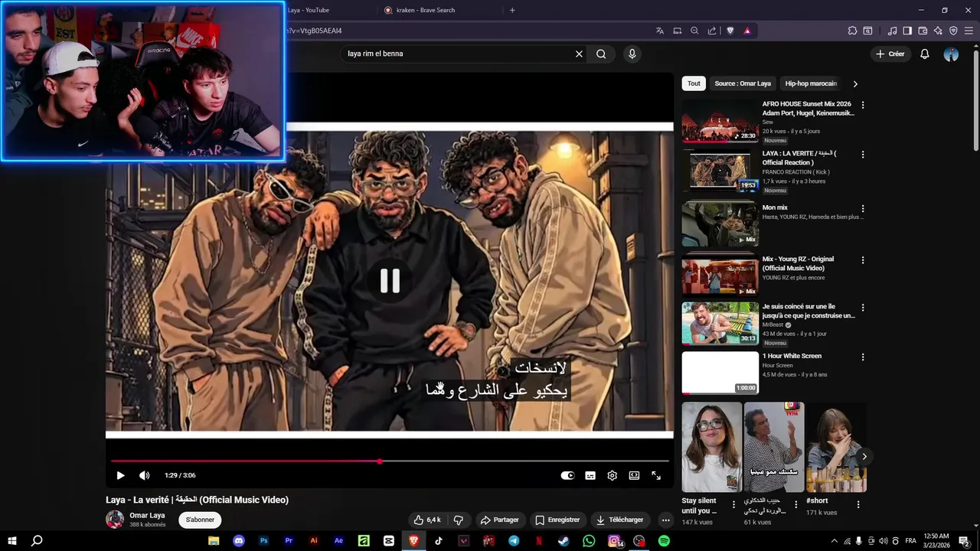Open the player settings gear
The image size is (980, 551).
[612, 475]
